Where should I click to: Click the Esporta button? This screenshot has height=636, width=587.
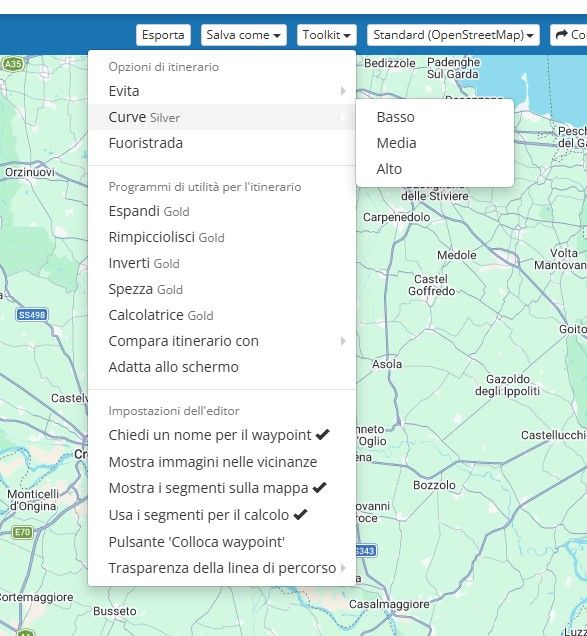point(163,35)
